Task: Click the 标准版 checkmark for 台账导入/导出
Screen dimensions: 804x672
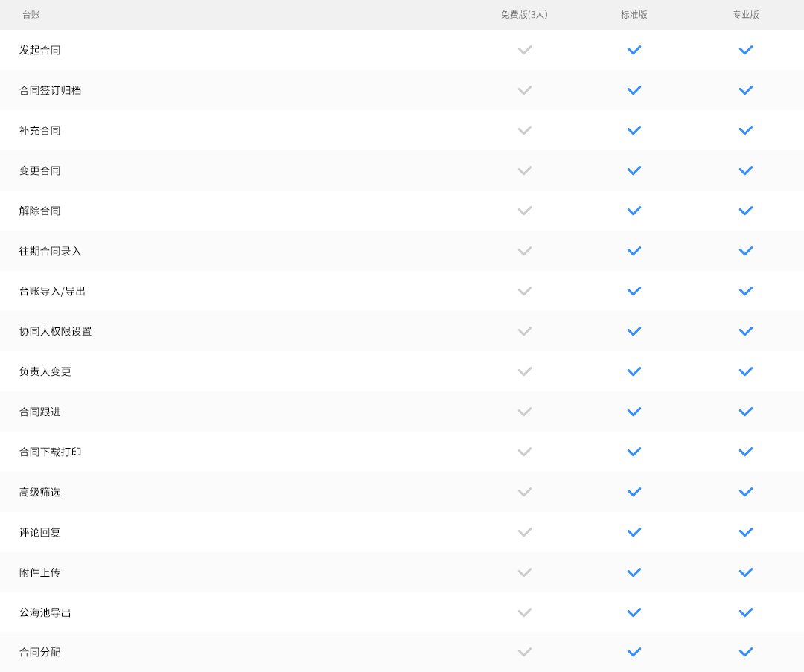Action: [x=634, y=291]
